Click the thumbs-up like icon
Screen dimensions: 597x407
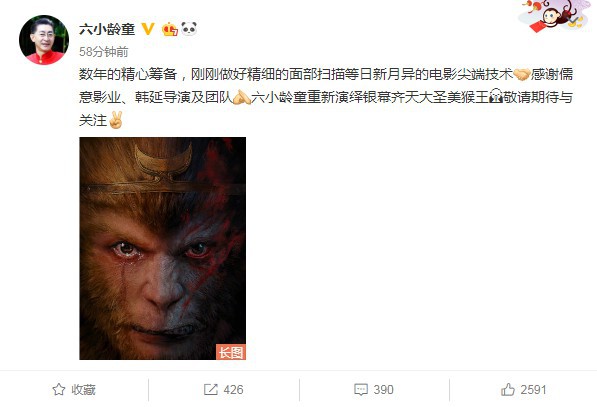[508, 389]
